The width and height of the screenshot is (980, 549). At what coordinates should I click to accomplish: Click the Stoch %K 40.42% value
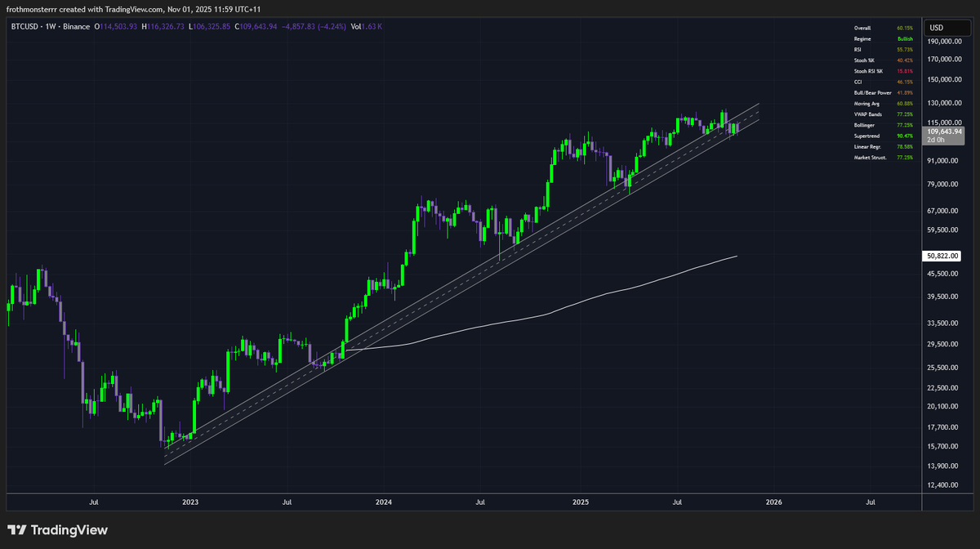pos(906,60)
